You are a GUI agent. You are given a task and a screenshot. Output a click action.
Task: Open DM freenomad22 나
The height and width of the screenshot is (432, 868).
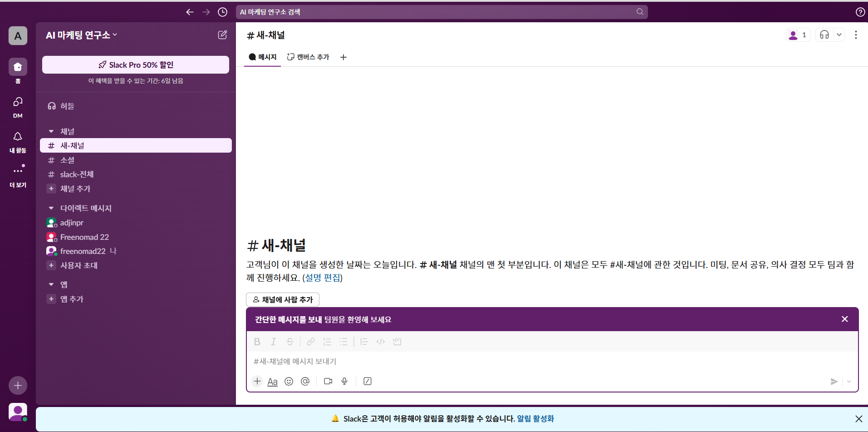(136, 251)
